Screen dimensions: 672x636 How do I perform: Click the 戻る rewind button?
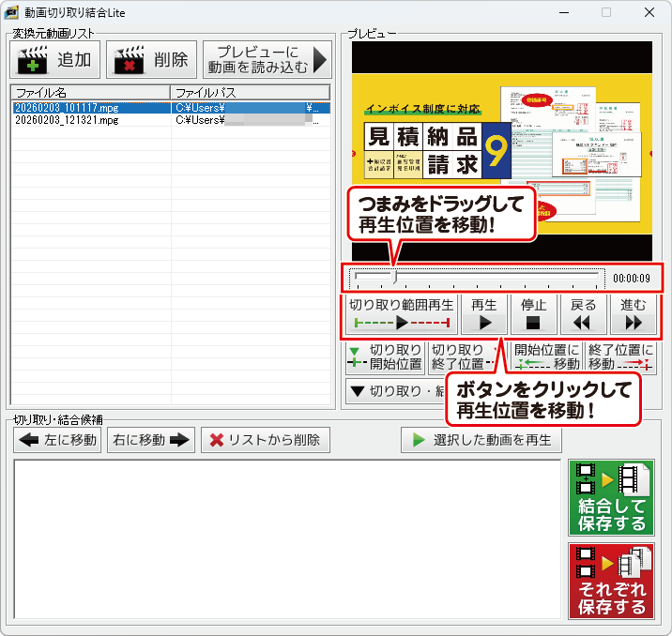583,314
